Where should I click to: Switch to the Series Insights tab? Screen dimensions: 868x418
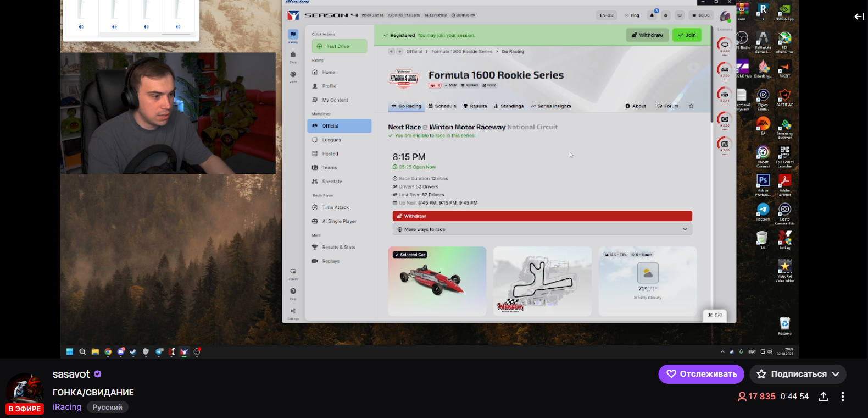coord(551,106)
